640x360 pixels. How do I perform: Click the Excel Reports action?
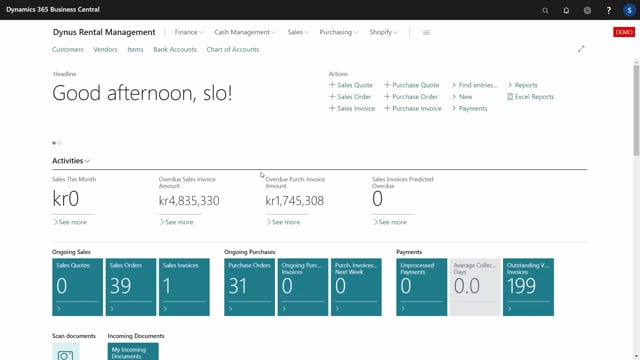[x=530, y=97]
